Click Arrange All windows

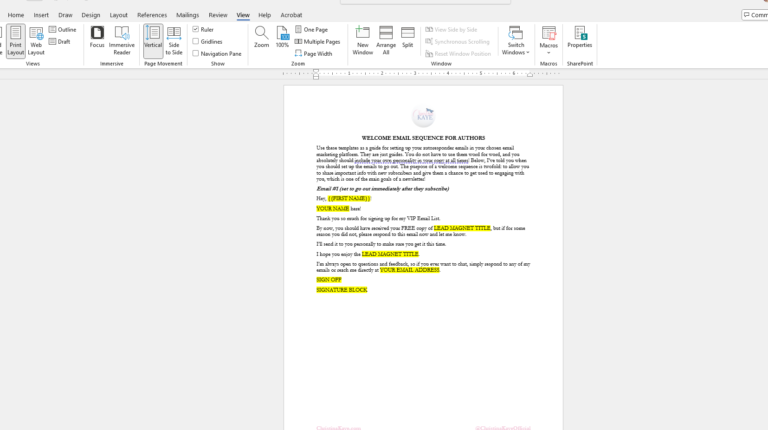point(386,41)
